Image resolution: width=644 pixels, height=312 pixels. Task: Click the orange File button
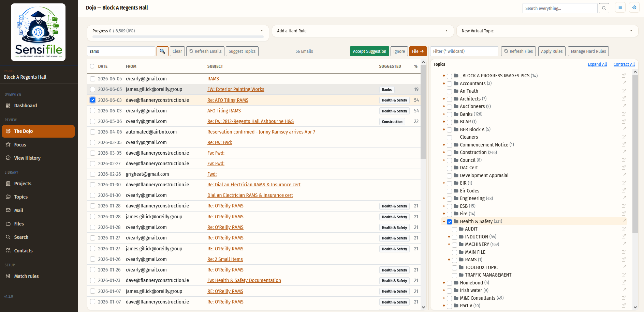coord(418,51)
